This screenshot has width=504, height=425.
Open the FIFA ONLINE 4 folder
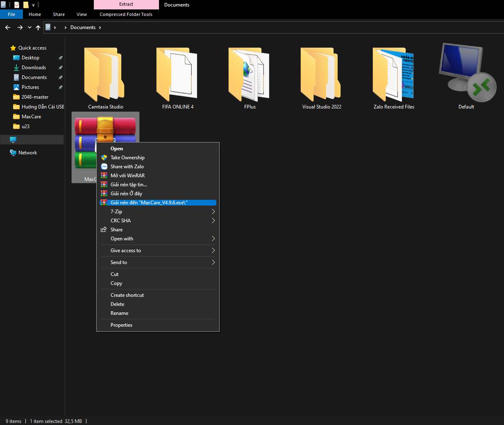tap(177, 75)
